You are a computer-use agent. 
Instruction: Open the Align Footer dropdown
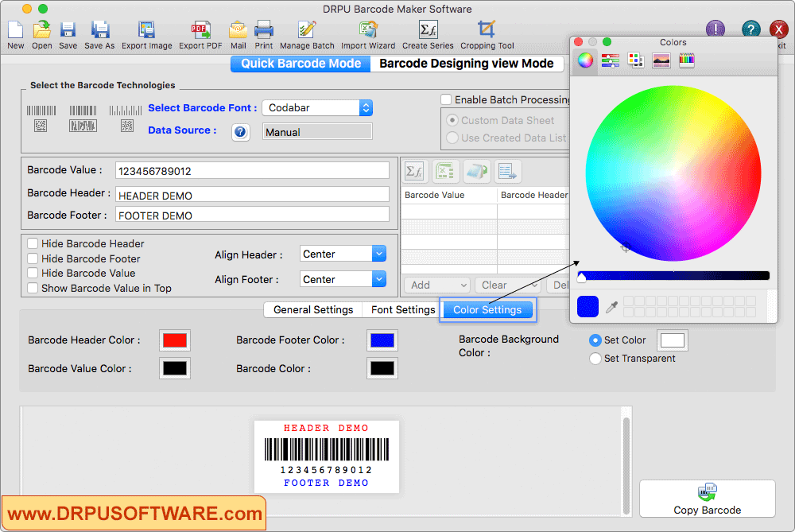click(x=343, y=279)
